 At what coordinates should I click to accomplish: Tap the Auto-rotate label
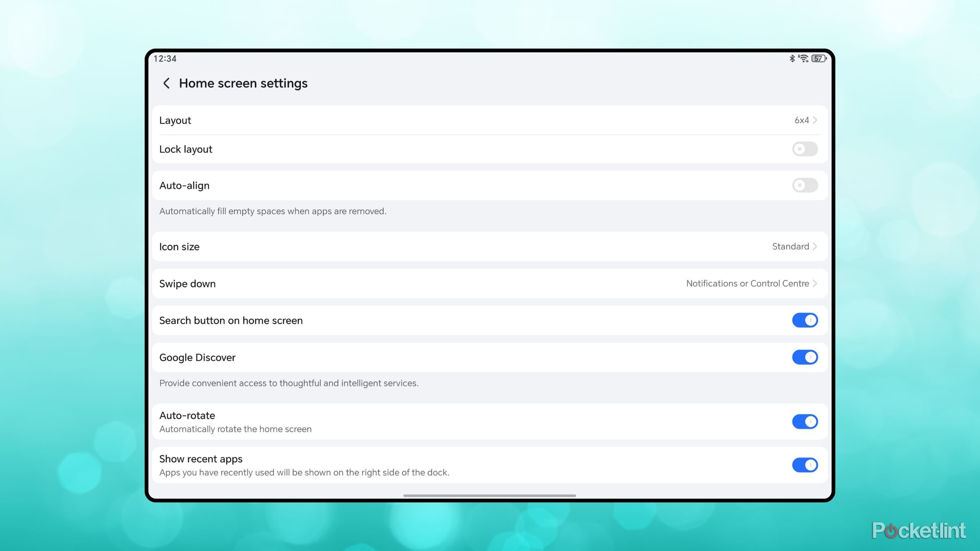[187, 416]
